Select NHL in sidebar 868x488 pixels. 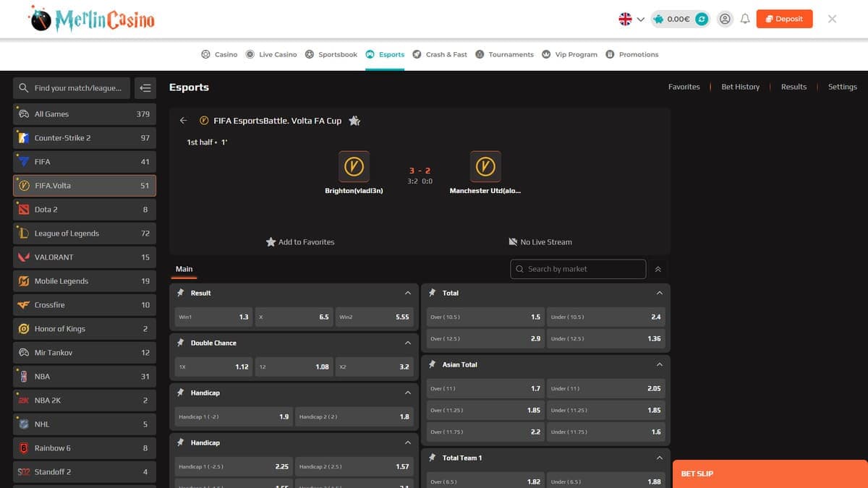pos(84,424)
